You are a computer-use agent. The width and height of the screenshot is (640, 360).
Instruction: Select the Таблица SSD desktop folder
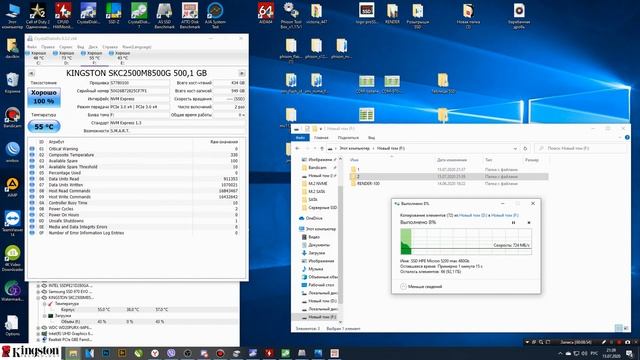443,83
